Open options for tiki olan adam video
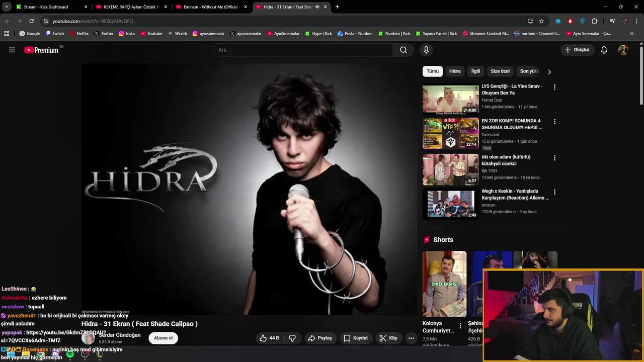This screenshot has height=362, width=644. point(554,157)
